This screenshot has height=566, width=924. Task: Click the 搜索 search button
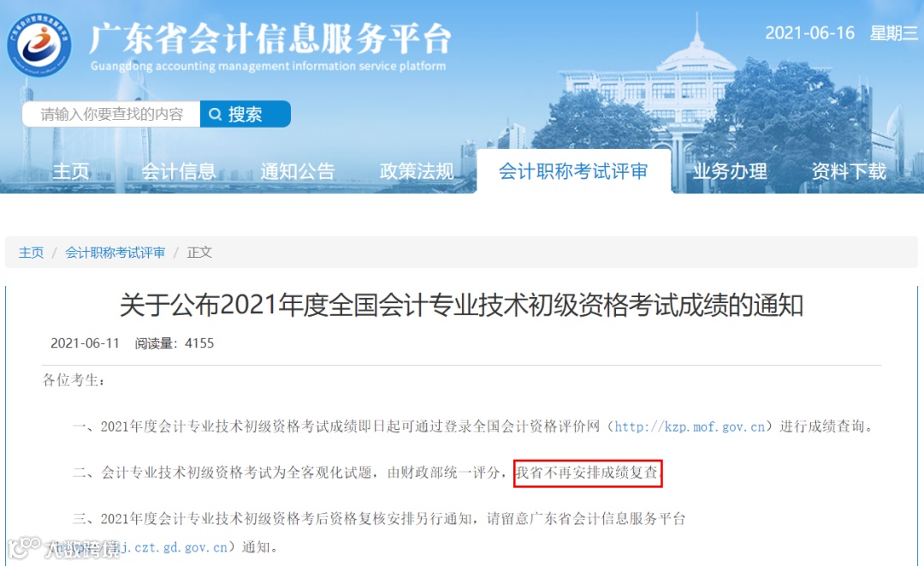click(x=246, y=114)
